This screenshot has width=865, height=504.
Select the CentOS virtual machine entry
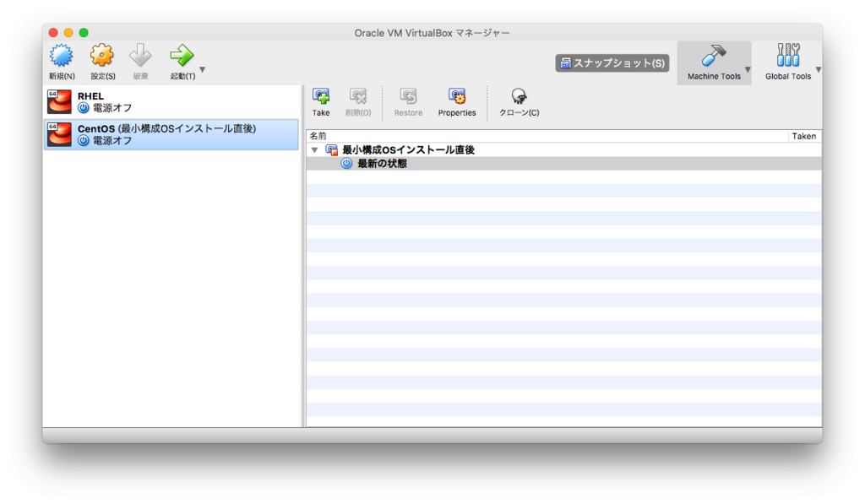[171, 134]
